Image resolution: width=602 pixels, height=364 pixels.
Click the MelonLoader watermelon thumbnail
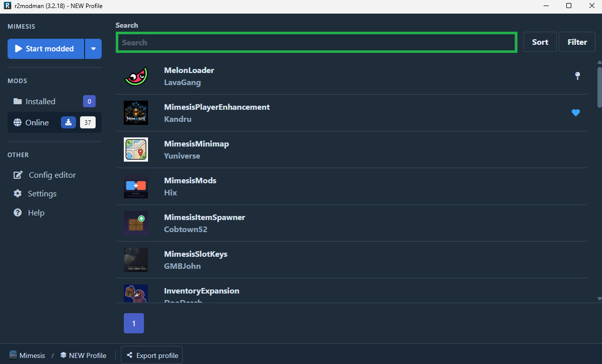click(x=136, y=76)
